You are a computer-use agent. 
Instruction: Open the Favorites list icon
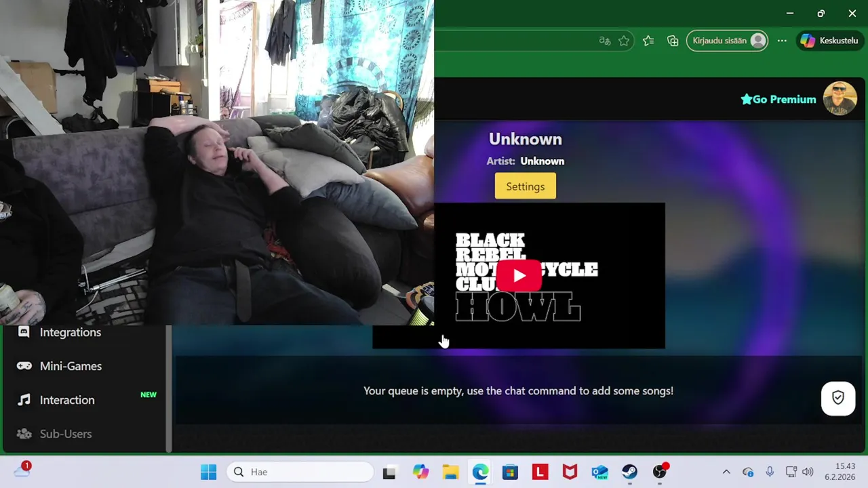click(x=648, y=41)
